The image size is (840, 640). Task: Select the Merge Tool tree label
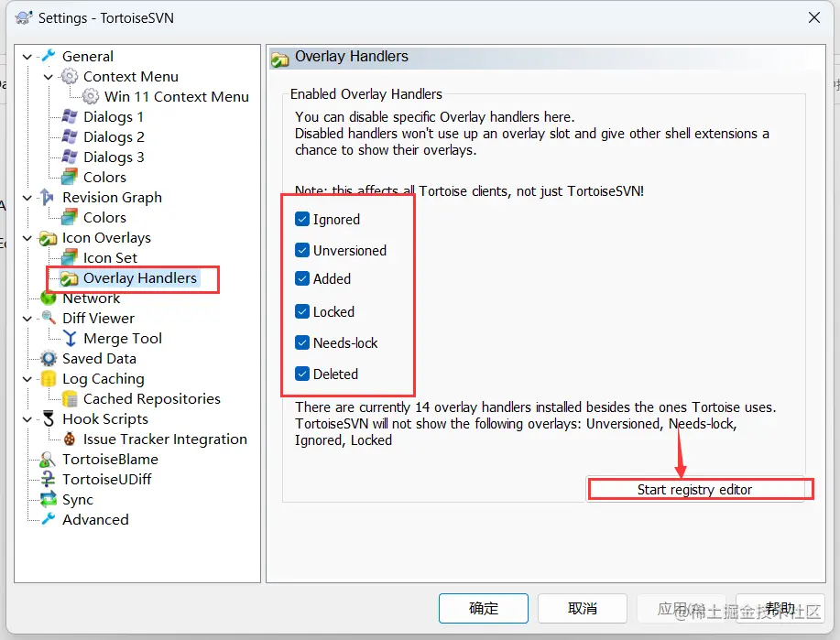pos(123,339)
